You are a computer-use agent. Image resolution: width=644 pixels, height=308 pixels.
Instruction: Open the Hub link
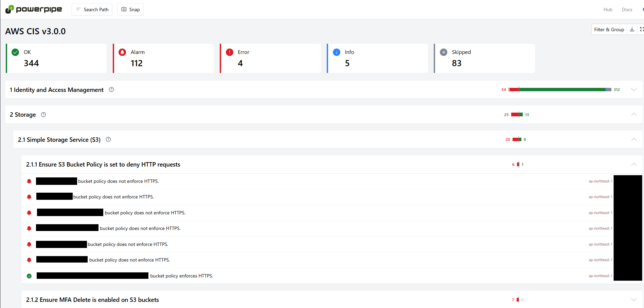click(x=608, y=9)
